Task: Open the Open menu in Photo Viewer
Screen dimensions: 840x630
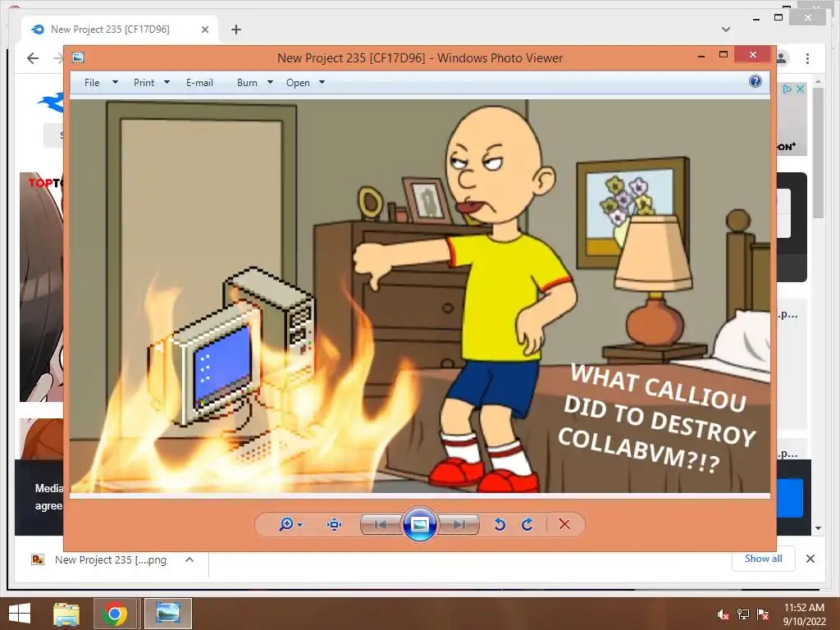Action: (298, 83)
